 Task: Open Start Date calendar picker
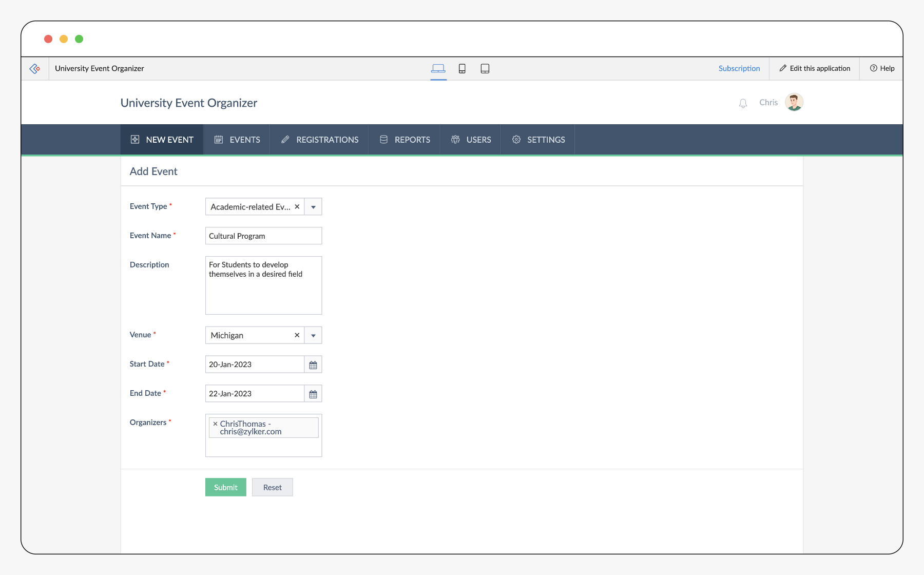coord(313,365)
